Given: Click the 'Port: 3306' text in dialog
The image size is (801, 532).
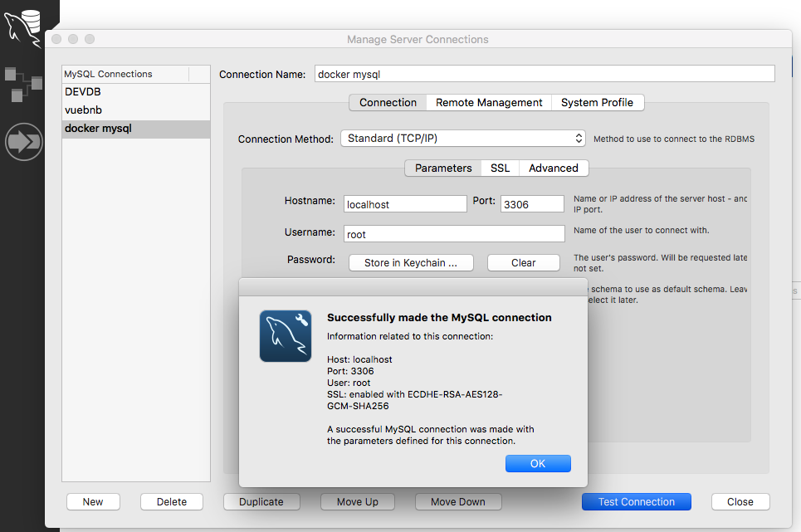Looking at the screenshot, I should (350, 371).
